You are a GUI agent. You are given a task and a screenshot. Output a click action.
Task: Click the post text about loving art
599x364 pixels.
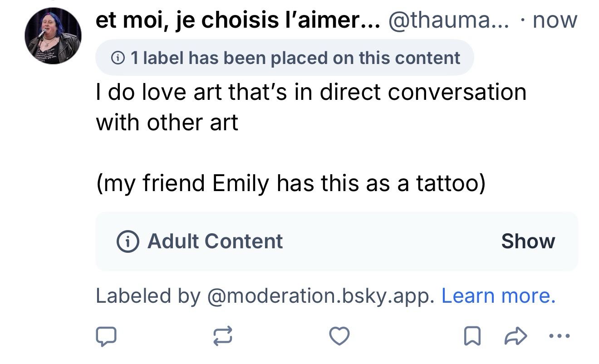pos(311,92)
